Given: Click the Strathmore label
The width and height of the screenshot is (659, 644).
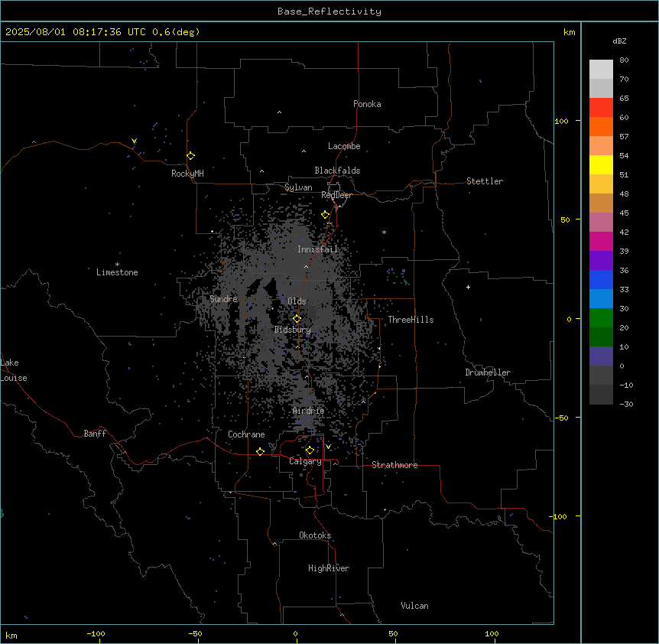Looking at the screenshot, I should pos(394,465).
